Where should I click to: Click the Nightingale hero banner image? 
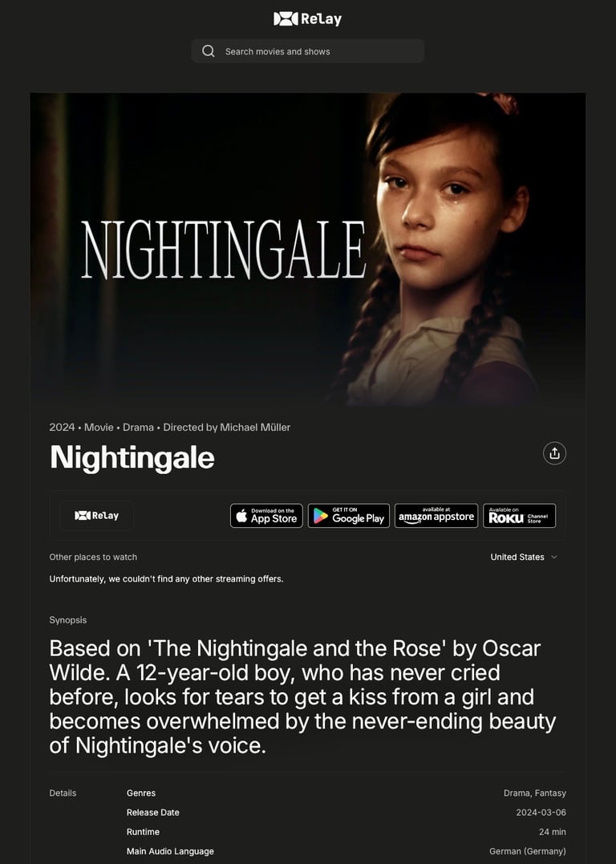coord(307,249)
